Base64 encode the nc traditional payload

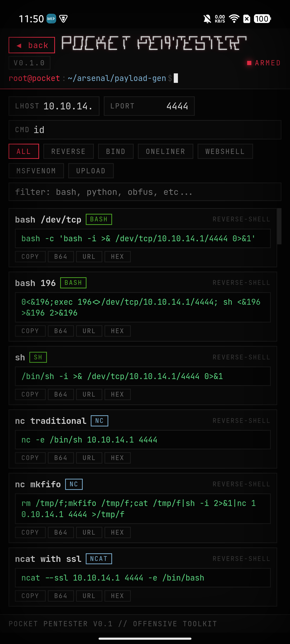tap(61, 458)
